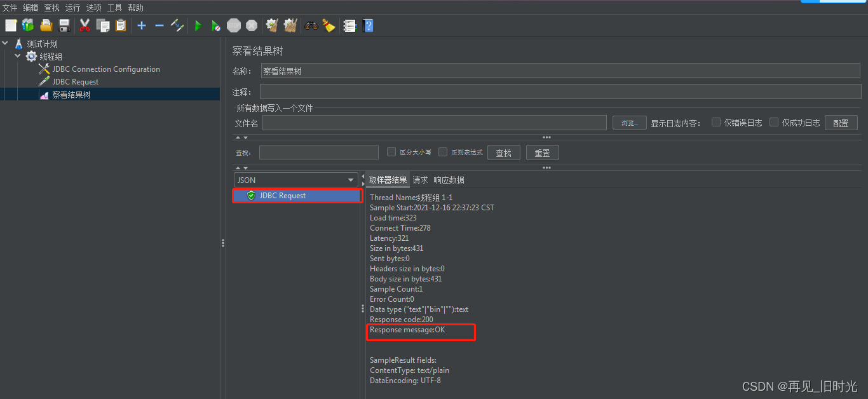Stop the running test with the Stop icon

coord(234,25)
